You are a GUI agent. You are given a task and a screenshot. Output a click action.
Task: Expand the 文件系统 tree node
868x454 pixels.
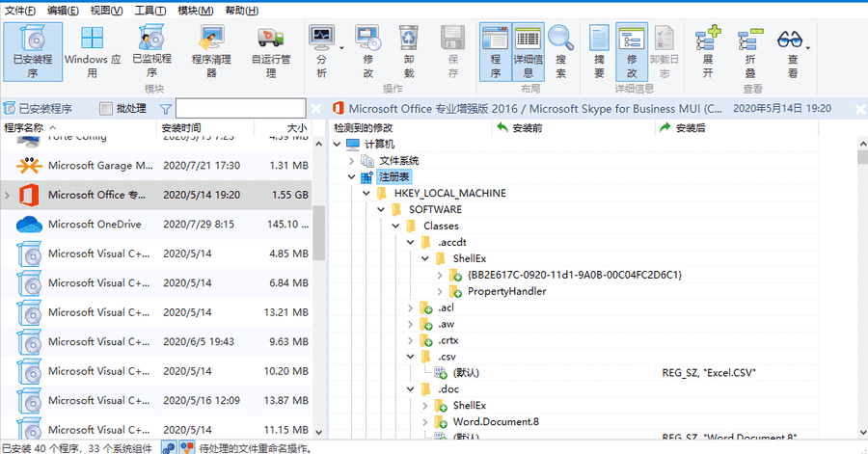click(x=351, y=160)
